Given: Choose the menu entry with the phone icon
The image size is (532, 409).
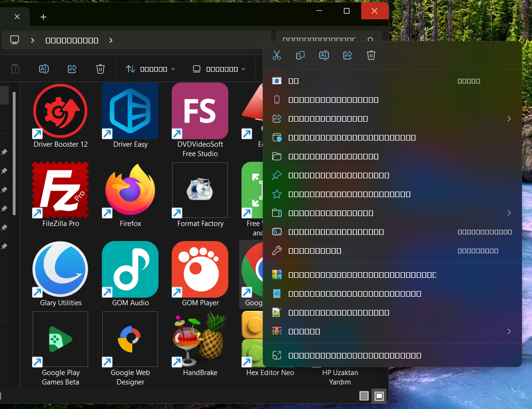Looking at the screenshot, I should click(392, 100).
